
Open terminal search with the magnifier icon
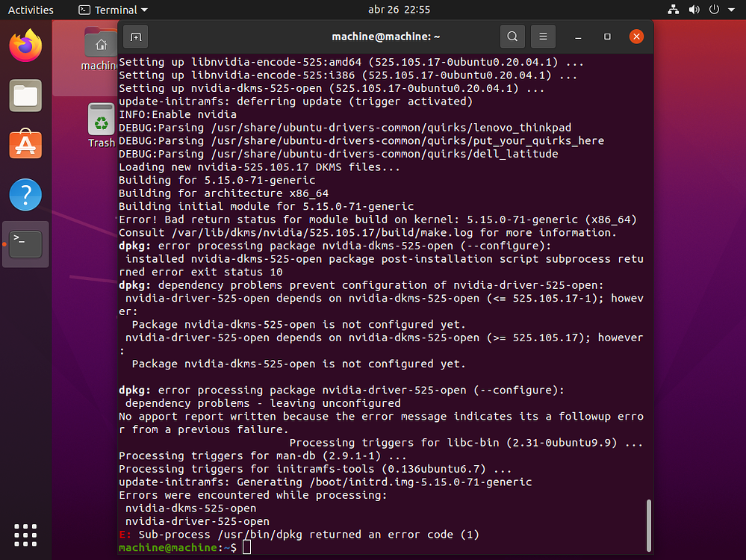[512, 36]
